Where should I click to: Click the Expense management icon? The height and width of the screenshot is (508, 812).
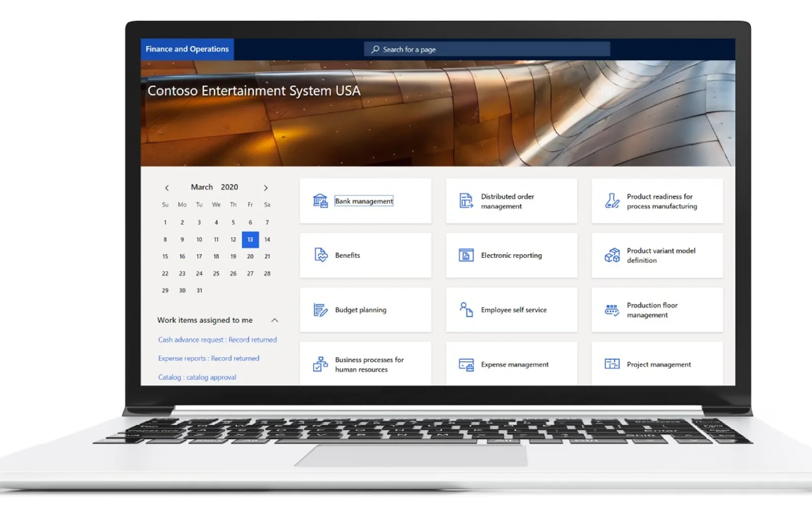tap(466, 365)
